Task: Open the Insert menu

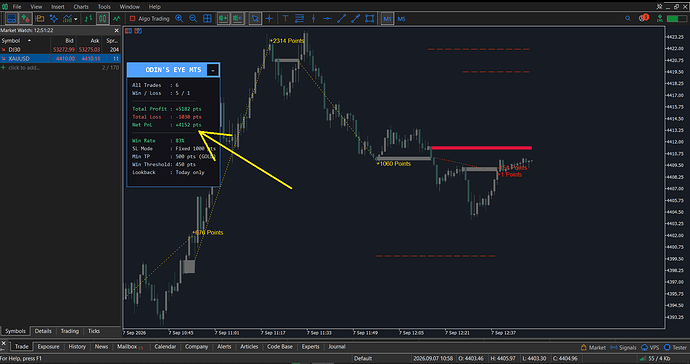Action: [58, 7]
